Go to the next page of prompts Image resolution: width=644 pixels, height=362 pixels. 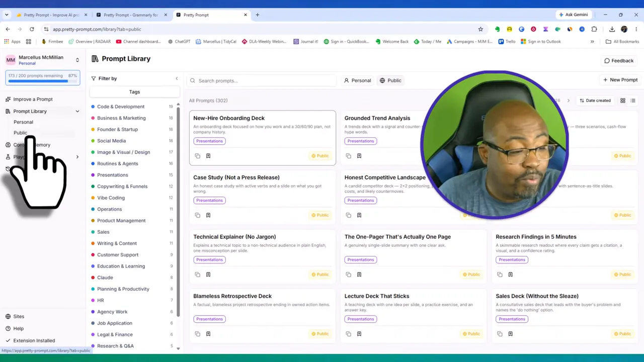click(x=568, y=101)
